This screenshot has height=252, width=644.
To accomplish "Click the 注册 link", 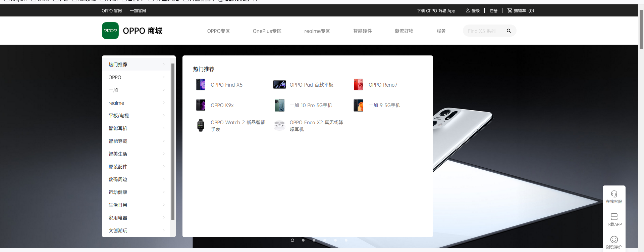I will [x=493, y=11].
